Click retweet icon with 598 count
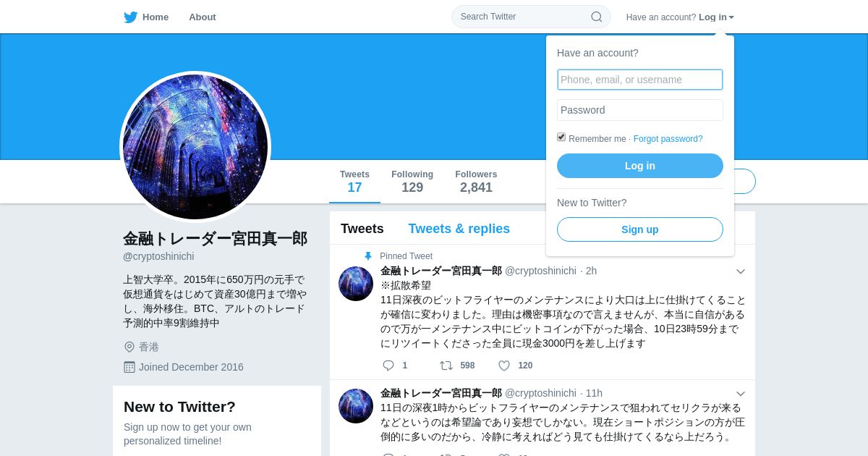868x456 pixels. [446, 366]
